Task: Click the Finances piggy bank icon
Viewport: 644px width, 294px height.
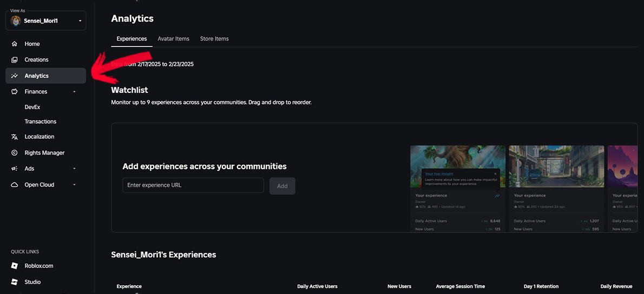Action: pyautogui.click(x=15, y=92)
